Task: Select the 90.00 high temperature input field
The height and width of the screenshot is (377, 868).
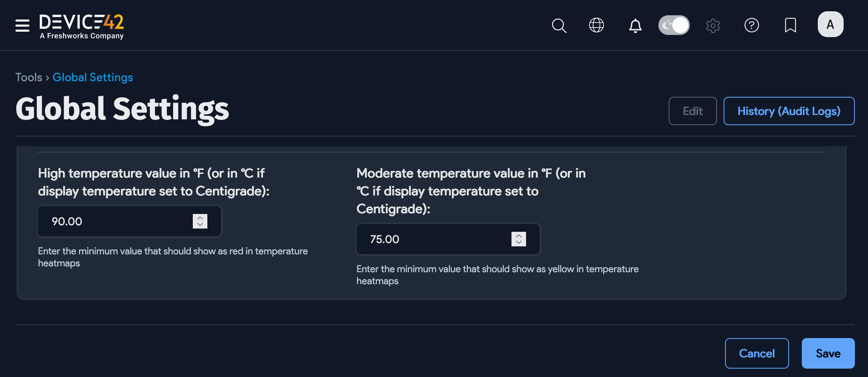Action: click(x=109, y=221)
